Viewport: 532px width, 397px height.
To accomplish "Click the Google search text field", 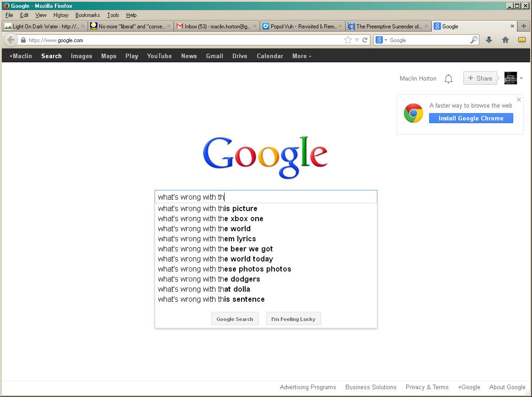I will coord(265,197).
